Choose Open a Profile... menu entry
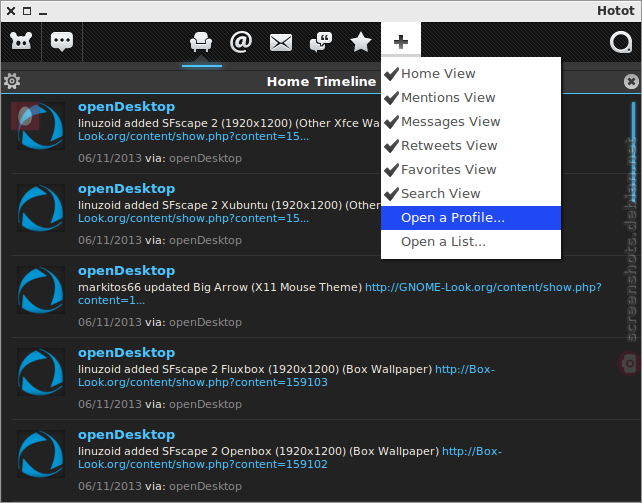The height and width of the screenshot is (503, 642). point(471,218)
